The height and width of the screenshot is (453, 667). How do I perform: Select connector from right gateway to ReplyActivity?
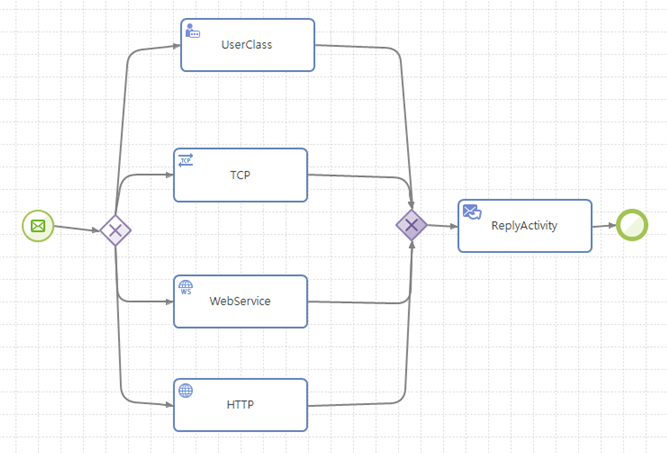[443, 225]
